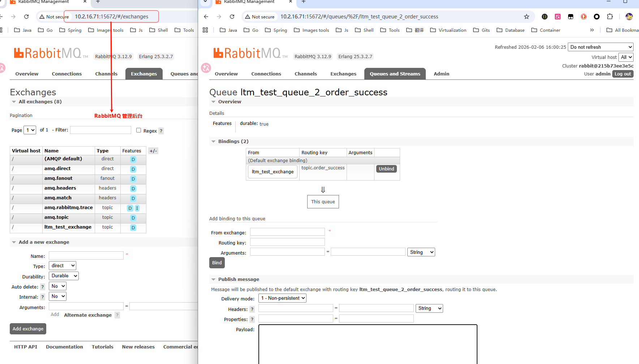Open the Connections tab in left window
This screenshot has height=364, width=639.
tap(67, 74)
